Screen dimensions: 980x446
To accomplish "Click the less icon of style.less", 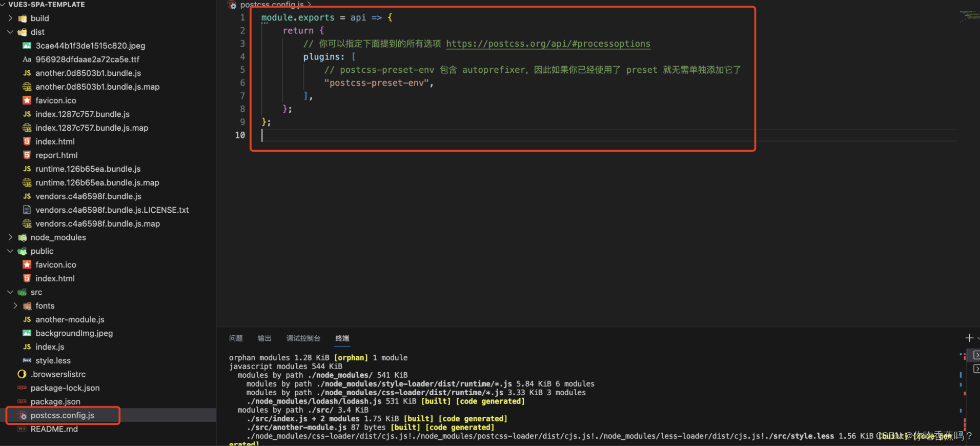I will click(x=27, y=360).
